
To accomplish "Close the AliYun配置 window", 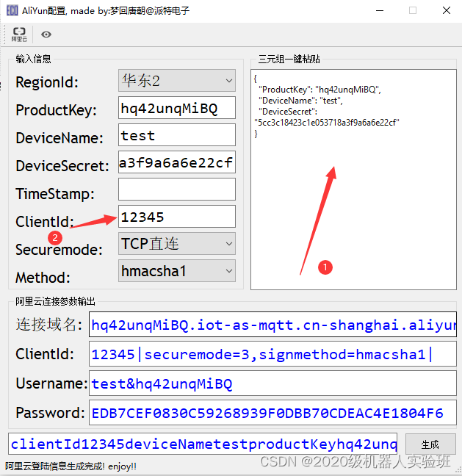I will 447,10.
